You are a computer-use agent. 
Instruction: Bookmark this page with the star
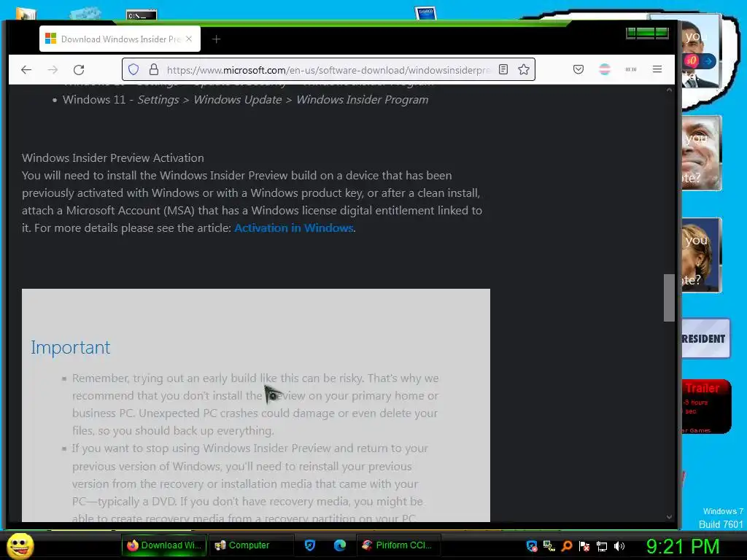[x=524, y=69]
